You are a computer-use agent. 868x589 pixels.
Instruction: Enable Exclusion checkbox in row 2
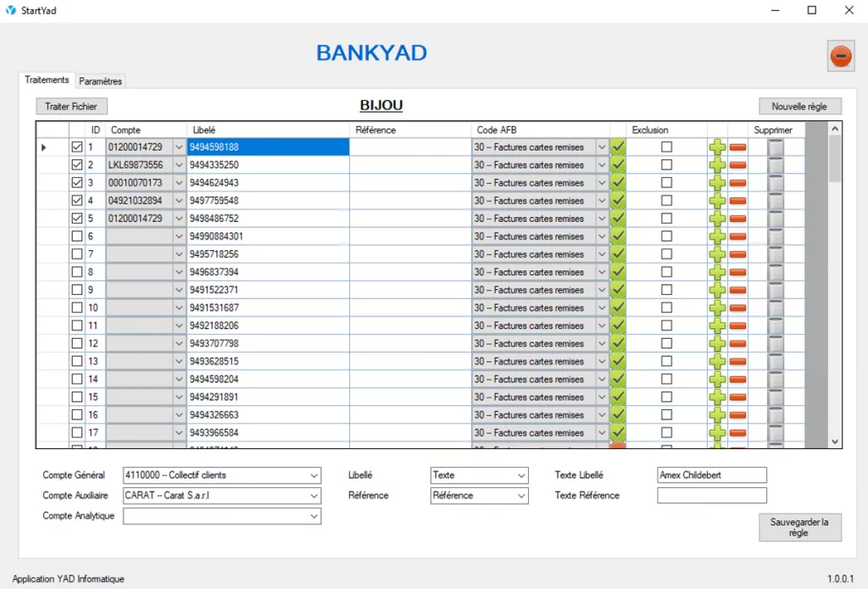pos(666,165)
